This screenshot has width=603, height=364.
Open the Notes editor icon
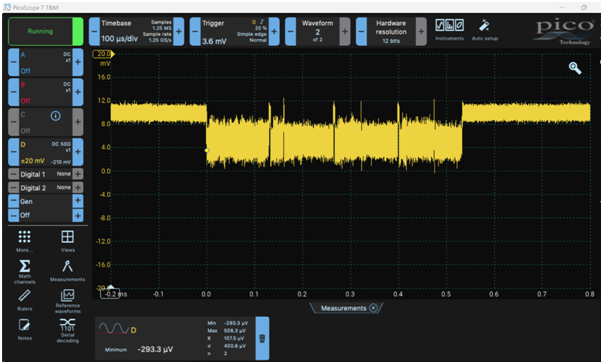pos(25,326)
